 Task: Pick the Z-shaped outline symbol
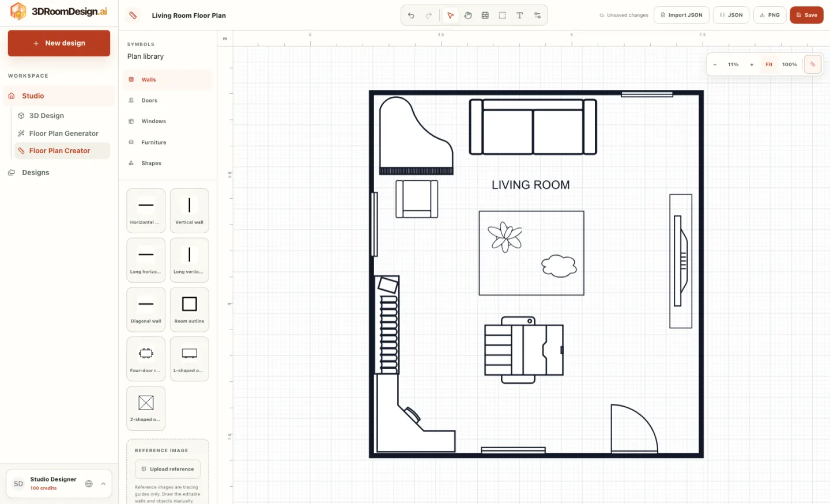146,408
